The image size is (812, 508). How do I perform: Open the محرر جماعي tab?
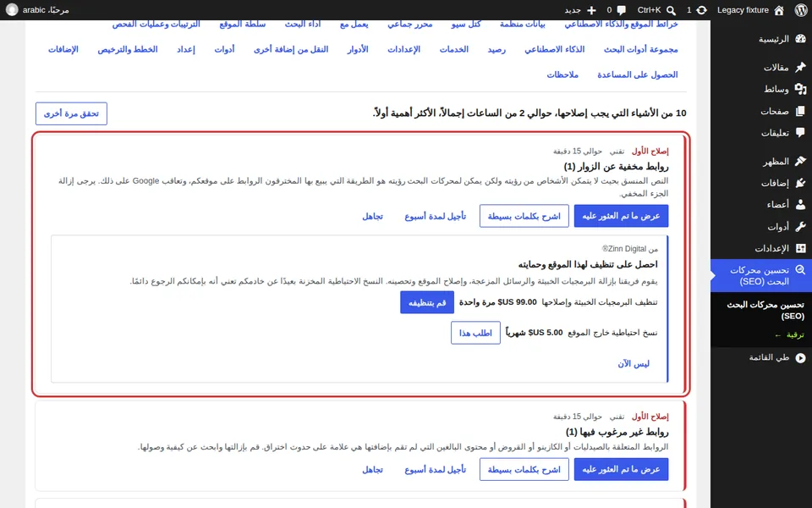[409, 25]
